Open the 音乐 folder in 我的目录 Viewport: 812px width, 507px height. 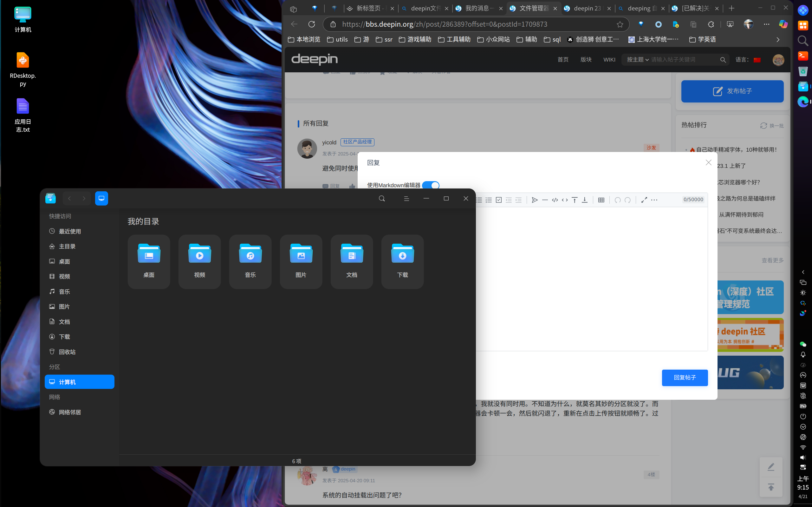[x=250, y=261]
